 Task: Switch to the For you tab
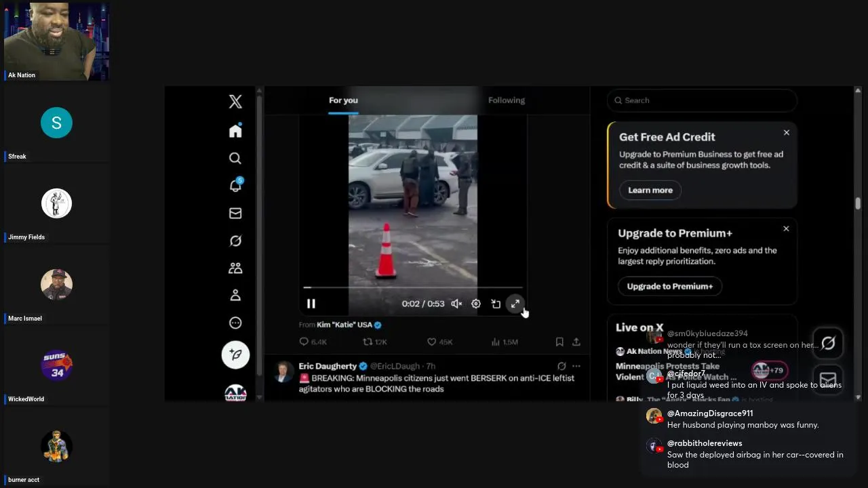click(x=343, y=100)
